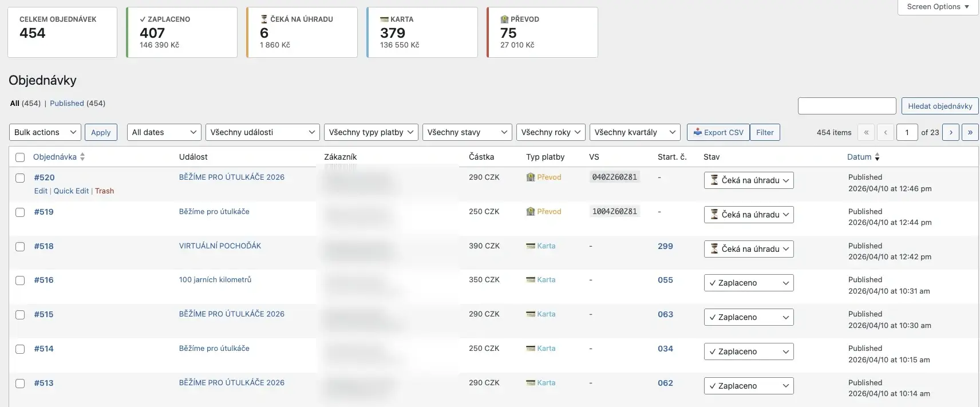This screenshot has width=980, height=407.
Task: Open the Bulk actions dropdown
Action: pyautogui.click(x=45, y=132)
